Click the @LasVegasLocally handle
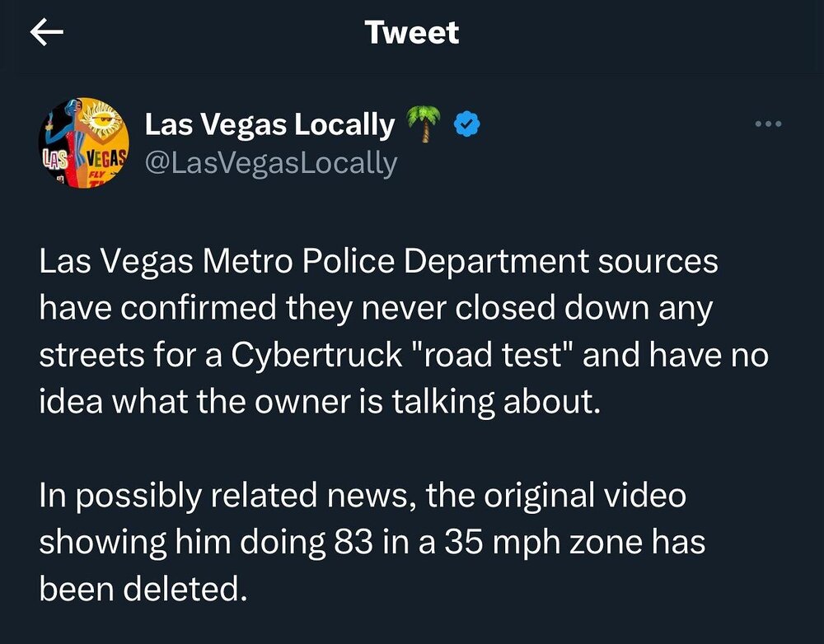 point(270,162)
